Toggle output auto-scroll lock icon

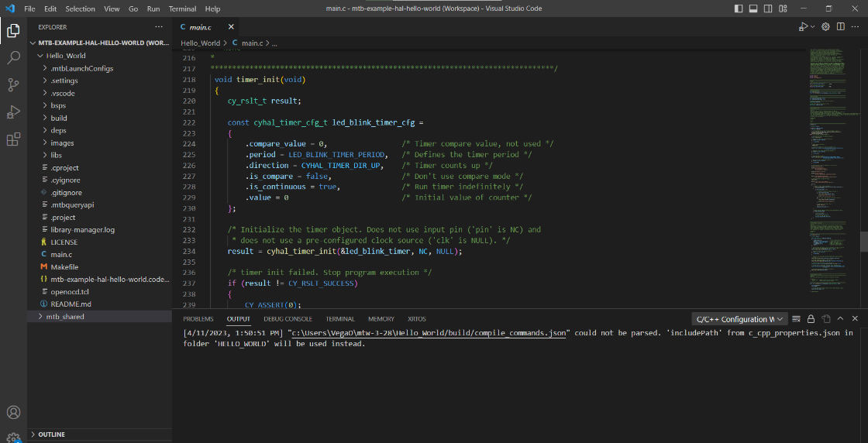[x=811, y=319]
